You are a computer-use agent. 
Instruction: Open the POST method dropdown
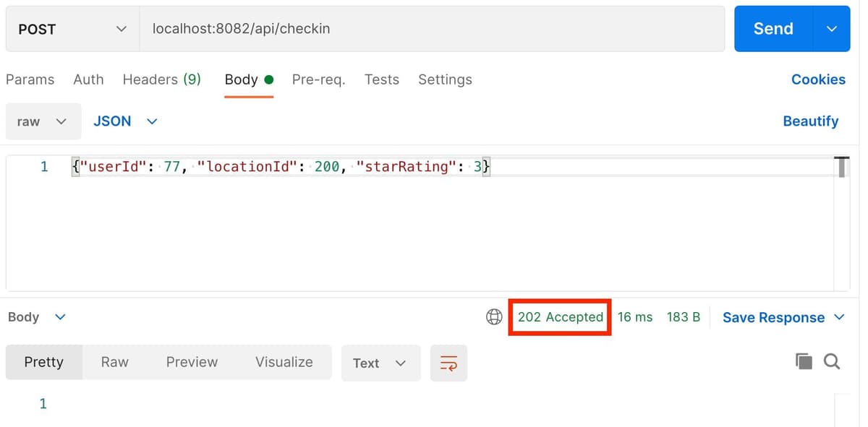[x=72, y=29]
